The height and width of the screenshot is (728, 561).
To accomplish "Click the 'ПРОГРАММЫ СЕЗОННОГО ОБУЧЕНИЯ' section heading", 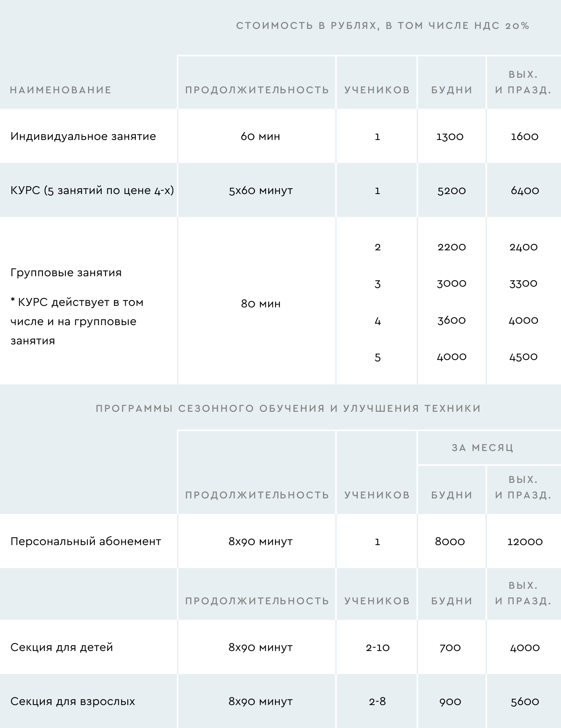I will [288, 408].
